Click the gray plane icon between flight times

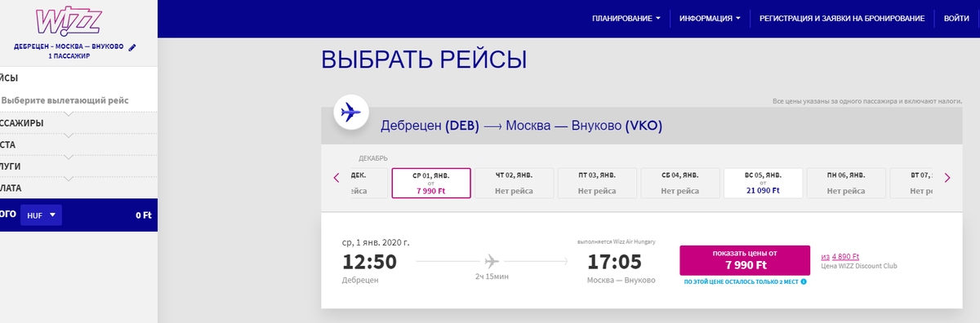492,261
